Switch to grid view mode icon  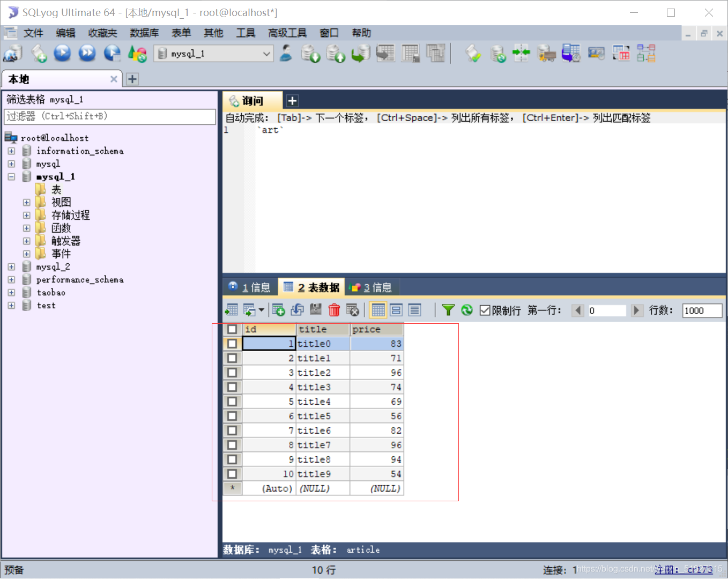[x=378, y=310]
